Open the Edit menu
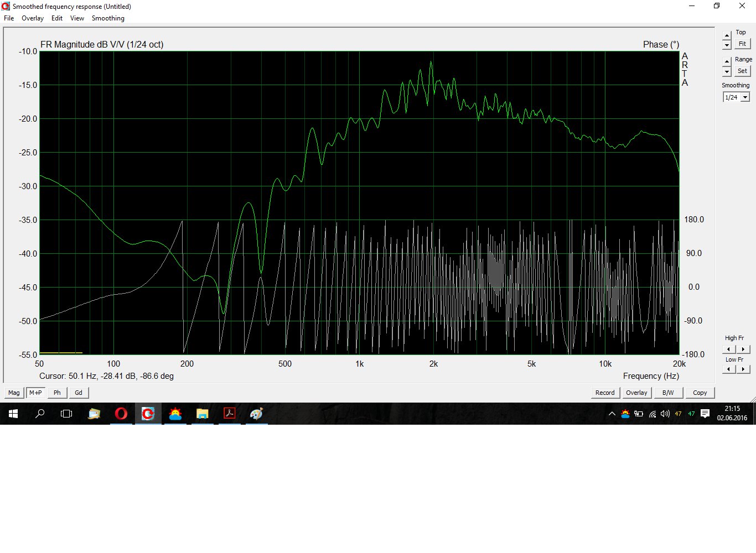Viewport: 756px width, 553px height. pyautogui.click(x=57, y=18)
